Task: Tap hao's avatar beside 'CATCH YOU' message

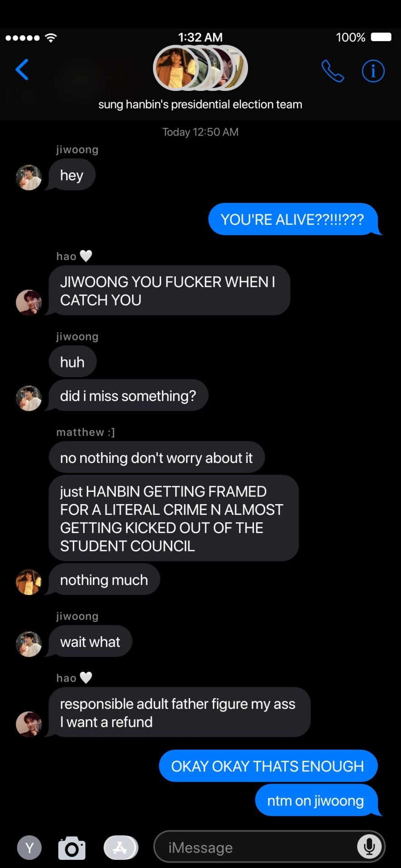Action: click(29, 302)
